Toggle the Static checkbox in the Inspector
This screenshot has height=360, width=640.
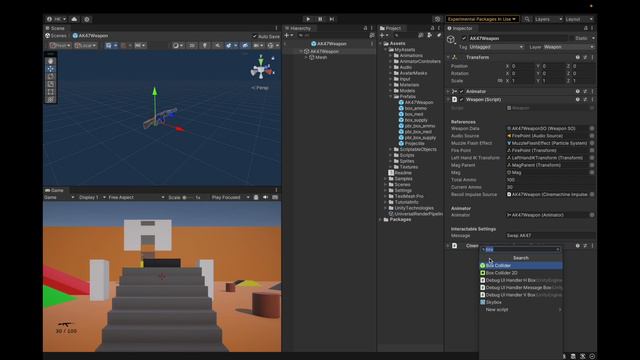click(x=571, y=38)
